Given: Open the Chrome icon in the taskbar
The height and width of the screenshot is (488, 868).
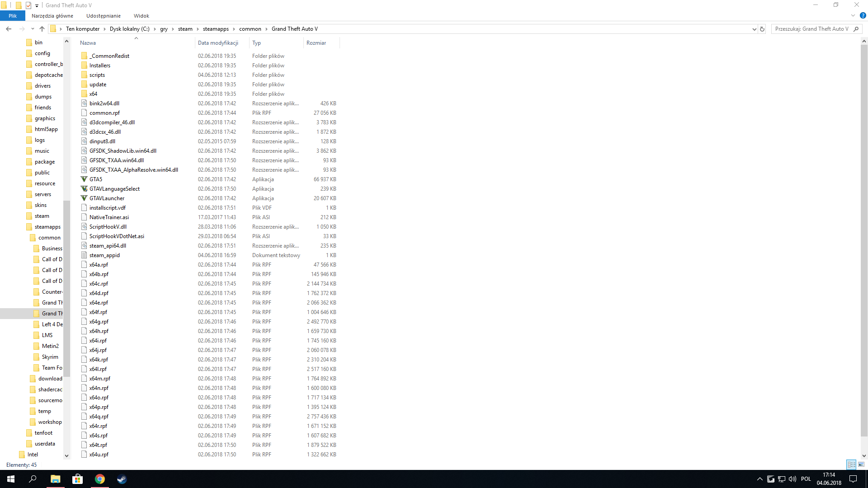Looking at the screenshot, I should tap(100, 479).
